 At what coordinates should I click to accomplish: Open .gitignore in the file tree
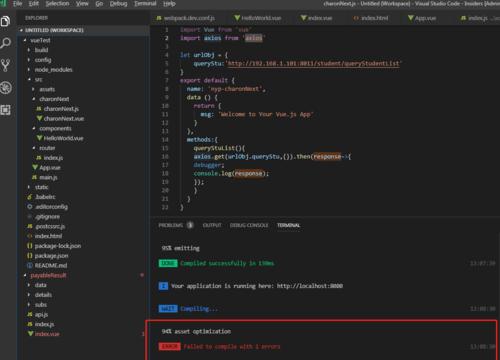48,217
